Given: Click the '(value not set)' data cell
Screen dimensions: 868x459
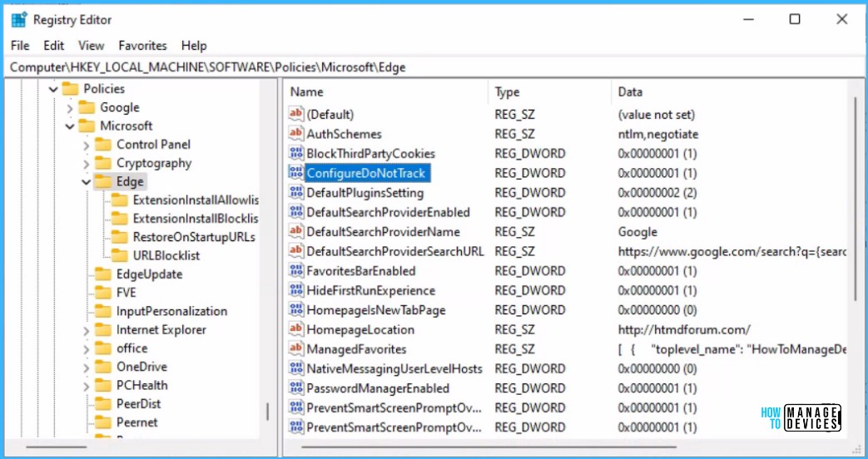Looking at the screenshot, I should pos(657,115).
